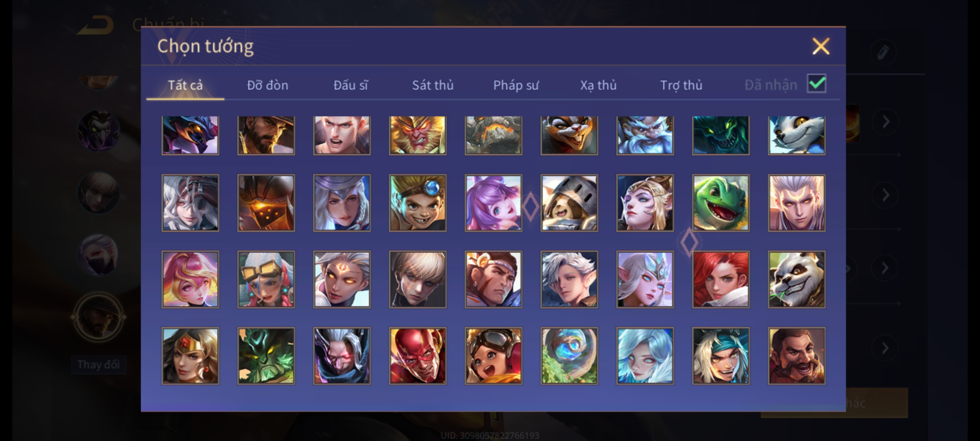Select the Wonder Woman hero portrait
The height and width of the screenshot is (441, 980).
click(190, 356)
